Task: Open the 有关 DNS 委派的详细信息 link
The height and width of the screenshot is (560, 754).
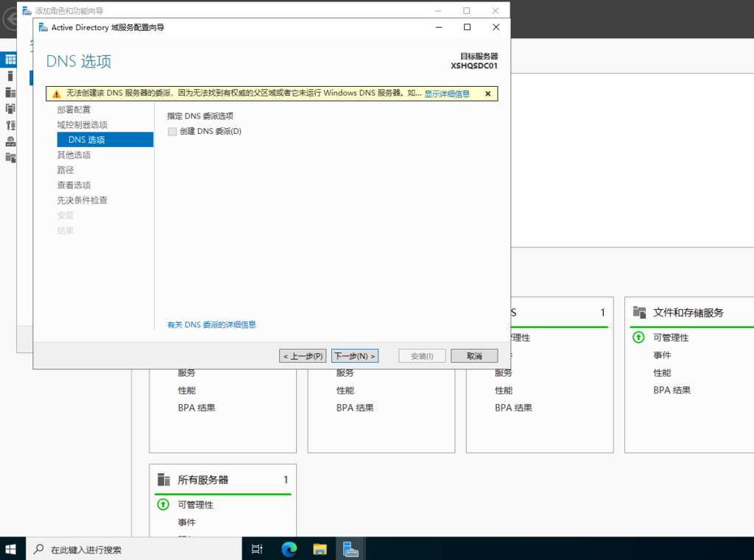Action: [x=211, y=325]
